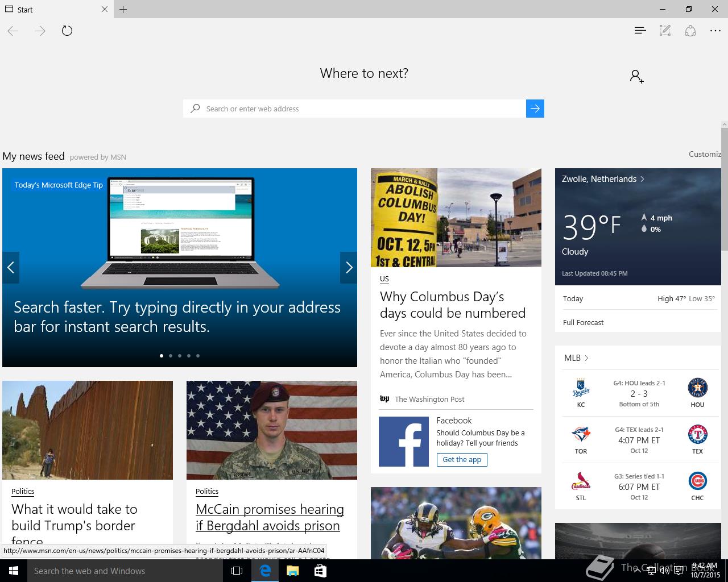Image resolution: width=728 pixels, height=582 pixels.
Task: Open McCain promises hearing if Bergdahl avoids prison
Action: click(270, 517)
